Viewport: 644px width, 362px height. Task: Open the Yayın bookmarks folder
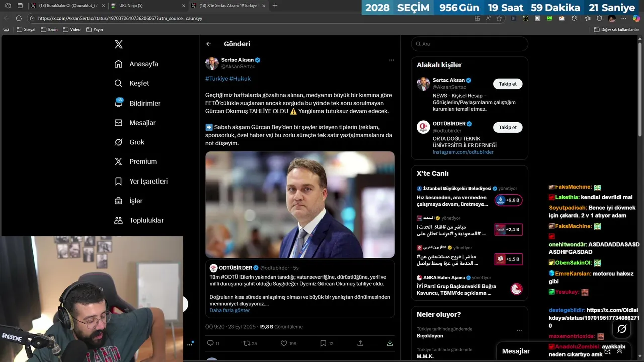point(95,30)
